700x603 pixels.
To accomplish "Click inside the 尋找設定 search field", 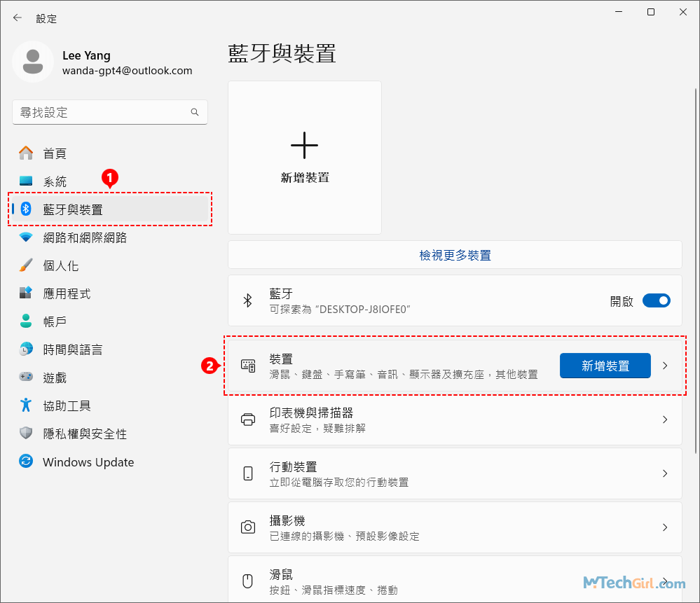I will (x=110, y=112).
